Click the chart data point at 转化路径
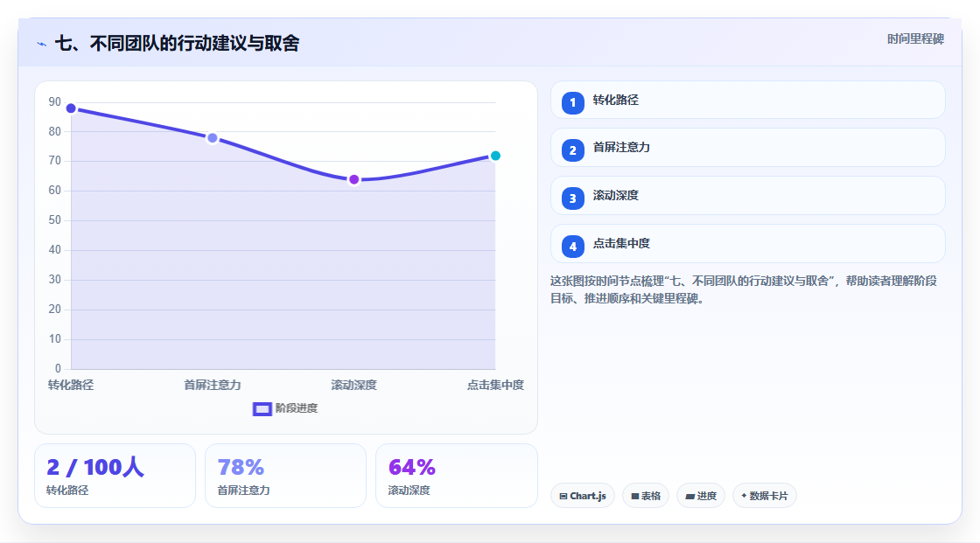Screen dimensions: 980x543 [71, 108]
